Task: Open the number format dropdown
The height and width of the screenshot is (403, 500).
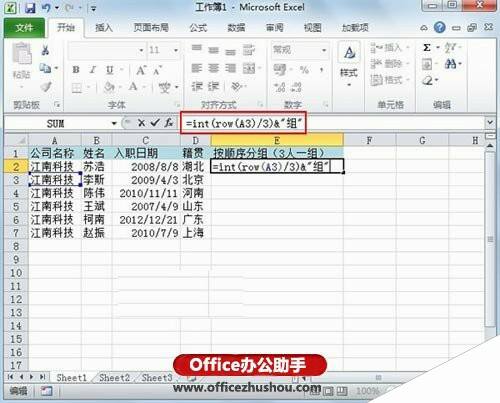Action: point(324,50)
